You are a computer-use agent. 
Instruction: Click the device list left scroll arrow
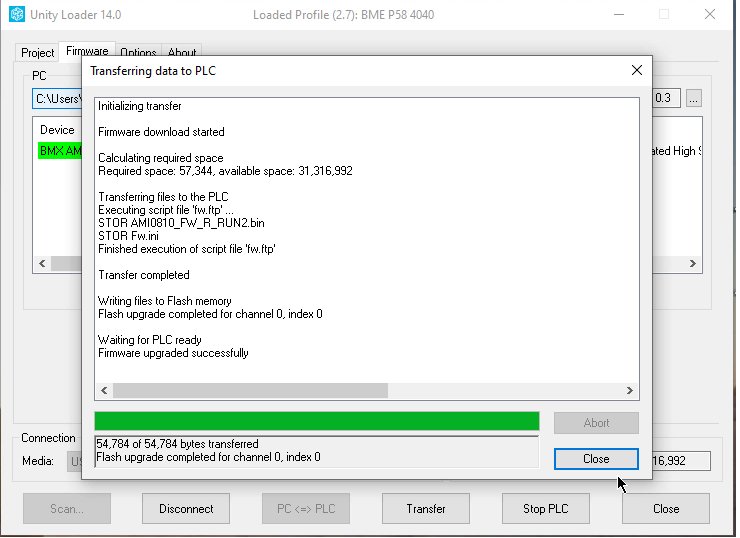pos(42,263)
